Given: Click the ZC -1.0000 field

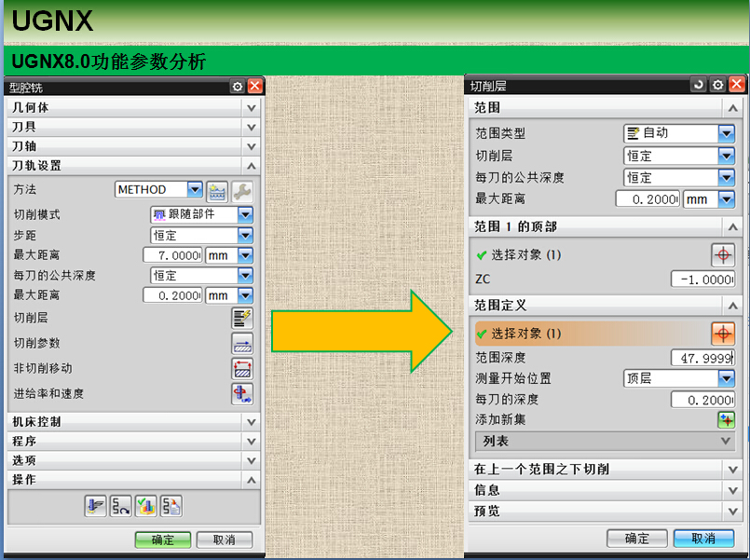Looking at the screenshot, I should tap(702, 280).
